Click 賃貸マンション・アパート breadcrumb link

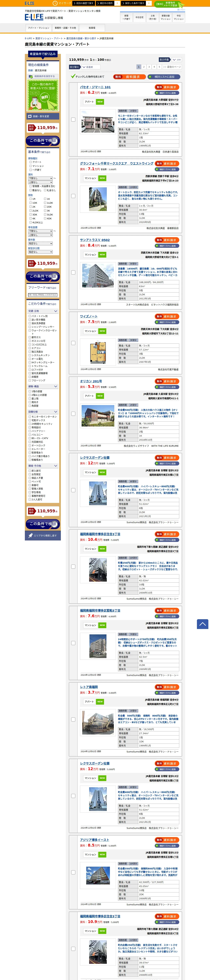coord(49,38)
